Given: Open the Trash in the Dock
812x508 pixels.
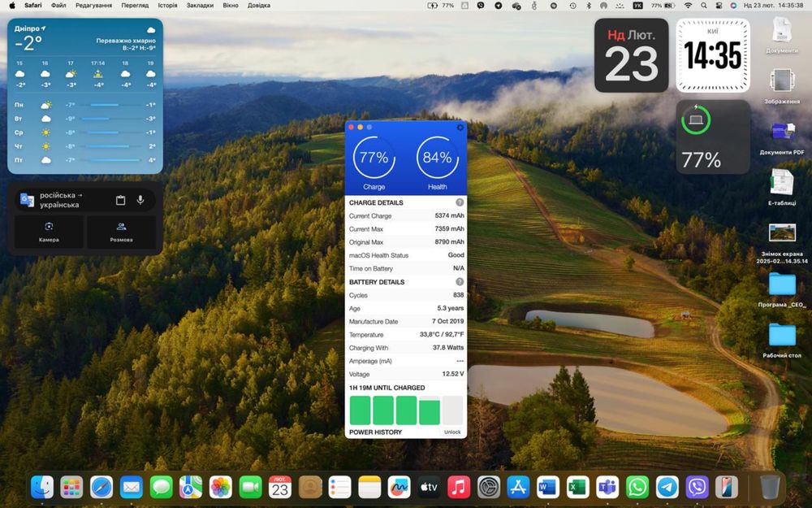Looking at the screenshot, I should (x=770, y=487).
